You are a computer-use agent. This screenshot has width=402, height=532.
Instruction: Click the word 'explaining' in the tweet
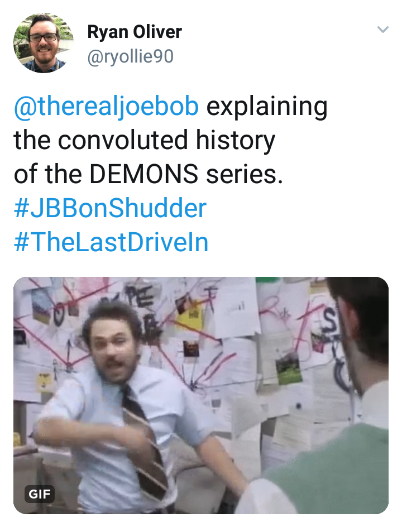267,107
